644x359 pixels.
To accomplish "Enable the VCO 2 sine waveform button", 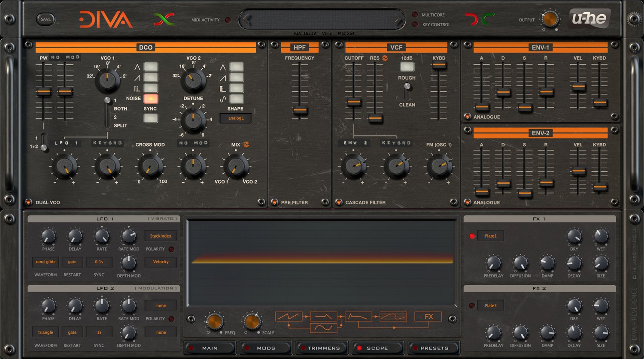I will point(237,99).
